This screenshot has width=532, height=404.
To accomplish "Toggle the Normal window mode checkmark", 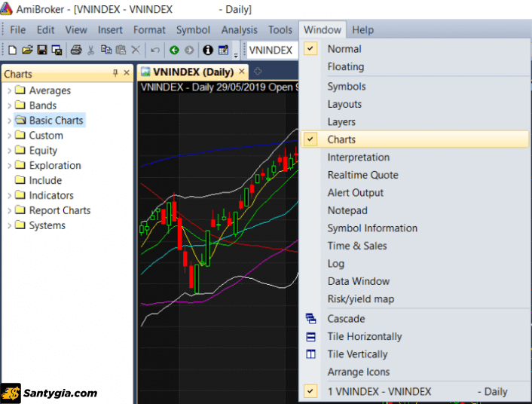I will coord(310,48).
